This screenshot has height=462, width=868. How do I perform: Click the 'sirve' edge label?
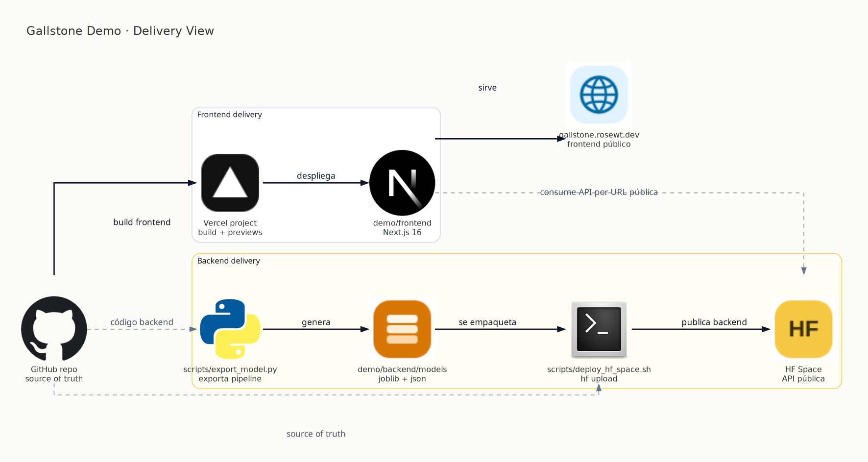point(487,88)
